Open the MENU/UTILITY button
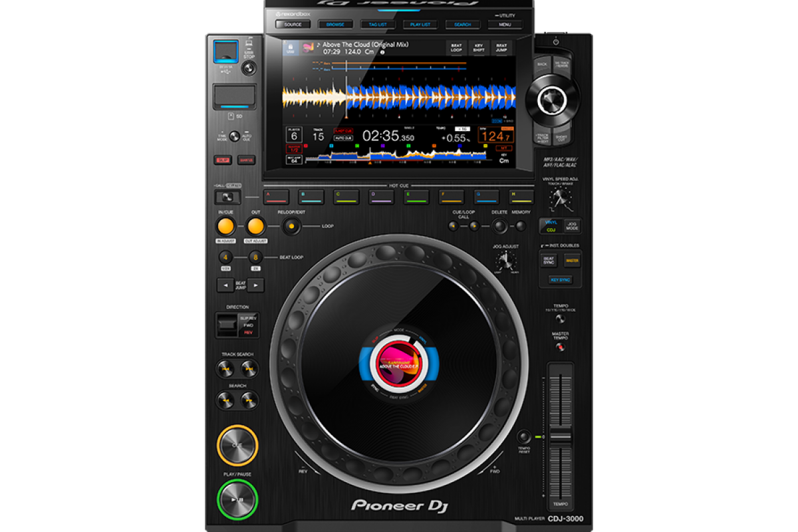The image size is (798, 532). 505,25
